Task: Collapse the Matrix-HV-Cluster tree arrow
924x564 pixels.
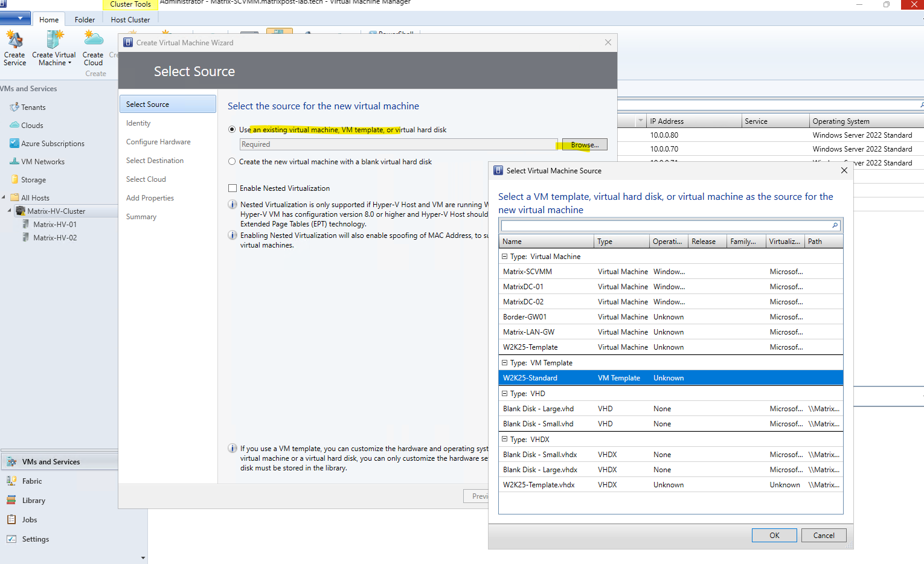Action: pyautogui.click(x=9, y=211)
